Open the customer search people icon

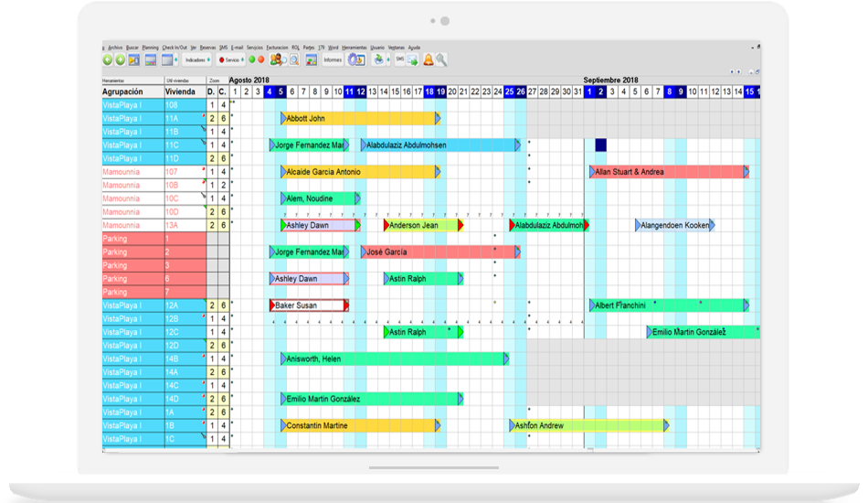(x=277, y=59)
